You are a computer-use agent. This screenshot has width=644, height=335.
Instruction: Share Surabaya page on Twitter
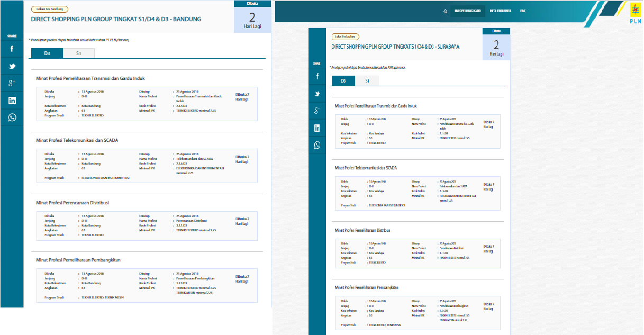pyautogui.click(x=317, y=94)
